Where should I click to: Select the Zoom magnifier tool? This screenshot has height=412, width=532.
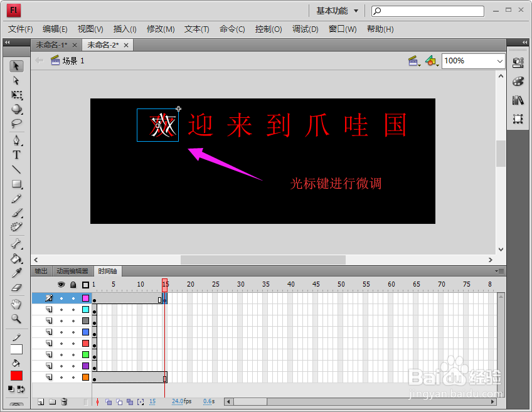click(x=16, y=319)
